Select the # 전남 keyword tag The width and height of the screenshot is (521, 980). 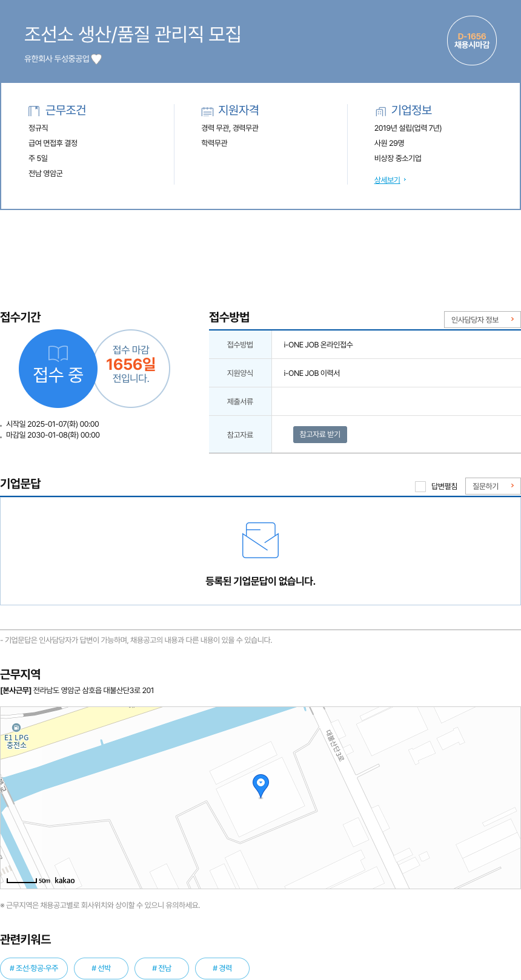[x=162, y=968]
